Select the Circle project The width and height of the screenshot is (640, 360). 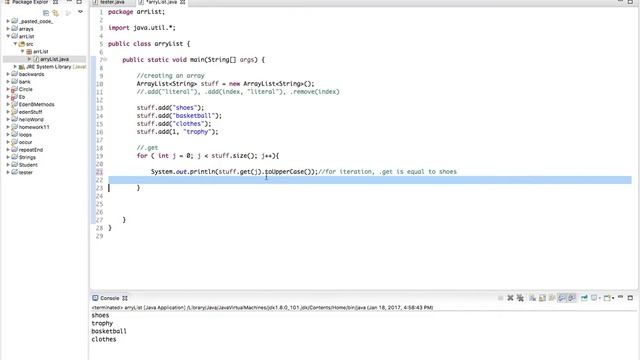pyautogui.click(x=25, y=89)
